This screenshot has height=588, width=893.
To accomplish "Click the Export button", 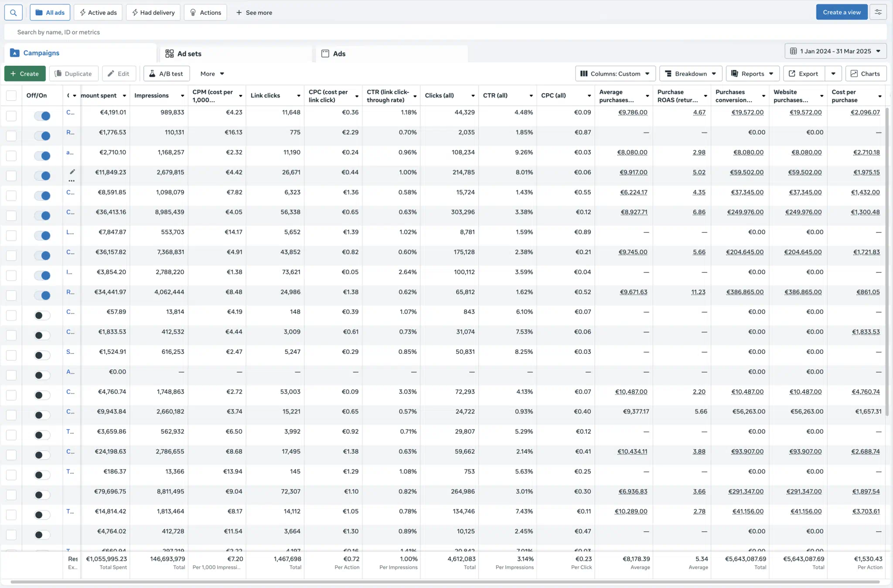I will click(804, 74).
